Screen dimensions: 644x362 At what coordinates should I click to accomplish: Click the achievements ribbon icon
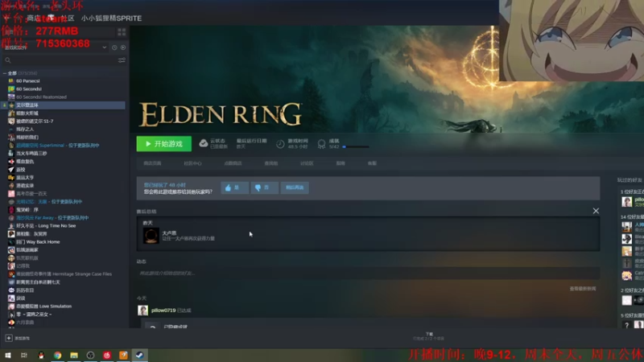point(321,144)
